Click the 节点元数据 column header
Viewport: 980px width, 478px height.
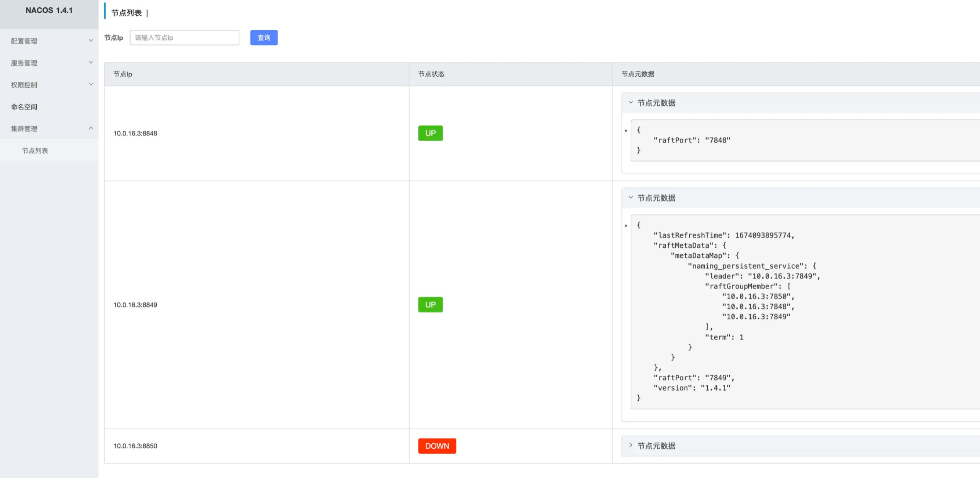pyautogui.click(x=638, y=74)
